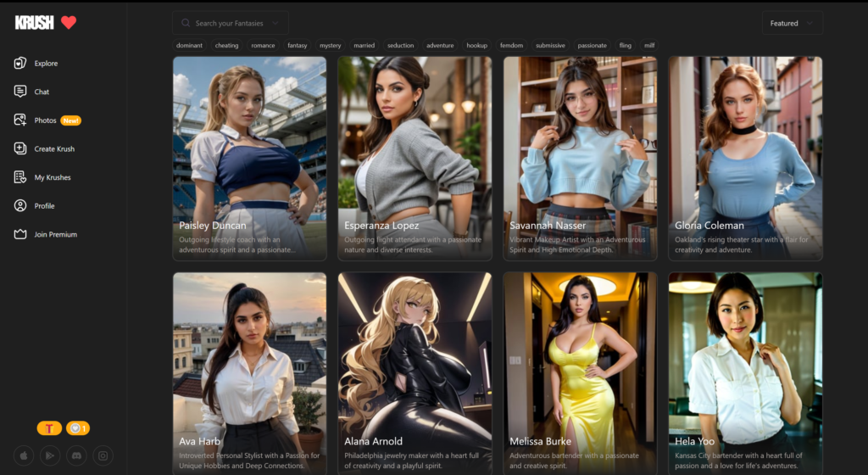Open the Instagram social icon
This screenshot has height=475, width=868.
point(103,455)
